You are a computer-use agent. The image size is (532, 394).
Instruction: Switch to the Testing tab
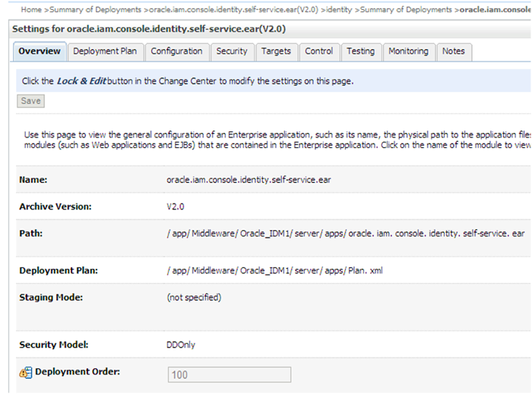tap(361, 51)
